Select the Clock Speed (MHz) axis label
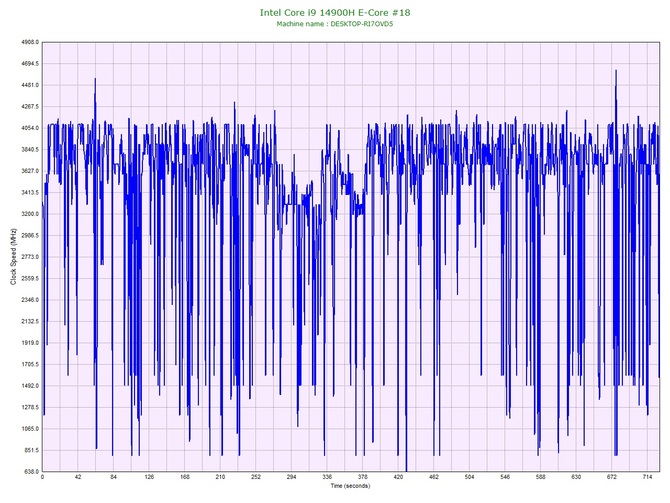 [13, 256]
